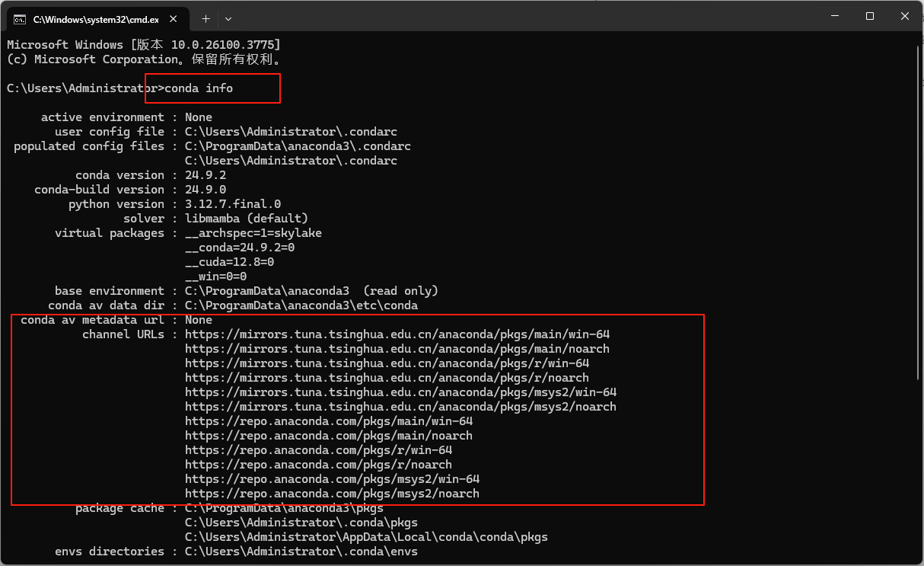924x566 pixels.
Task: Click AppData\Local\conda\conda\pkgs path
Action: [x=366, y=537]
